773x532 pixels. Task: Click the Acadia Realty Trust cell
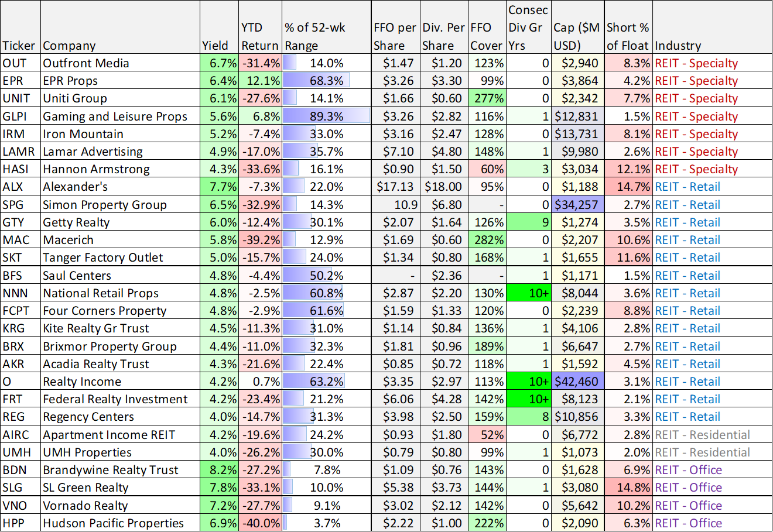pos(120,364)
